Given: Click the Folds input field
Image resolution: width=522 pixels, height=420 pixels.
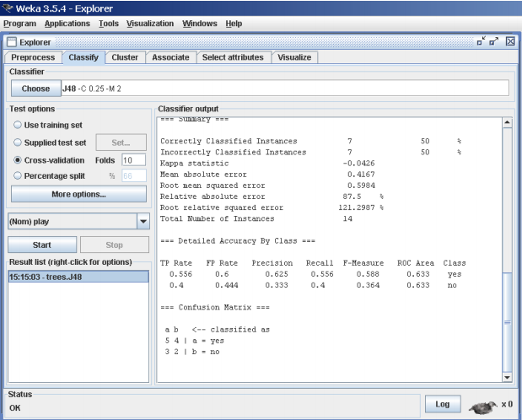Looking at the screenshot, I should click(133, 160).
